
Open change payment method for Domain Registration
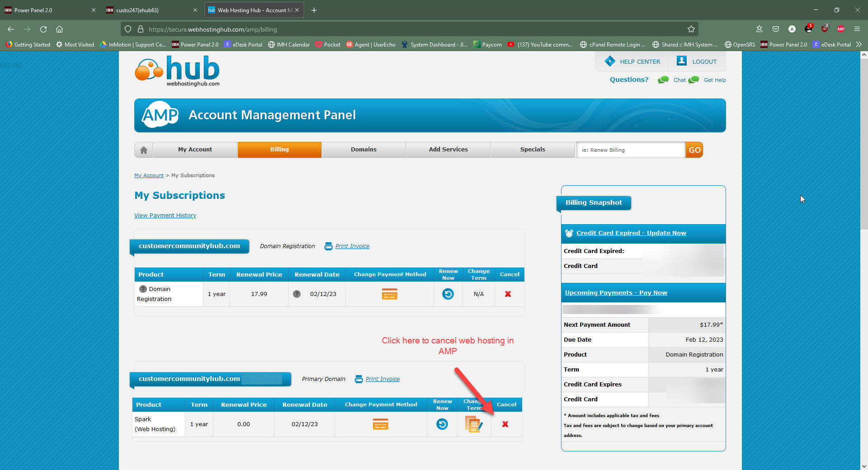(x=389, y=295)
